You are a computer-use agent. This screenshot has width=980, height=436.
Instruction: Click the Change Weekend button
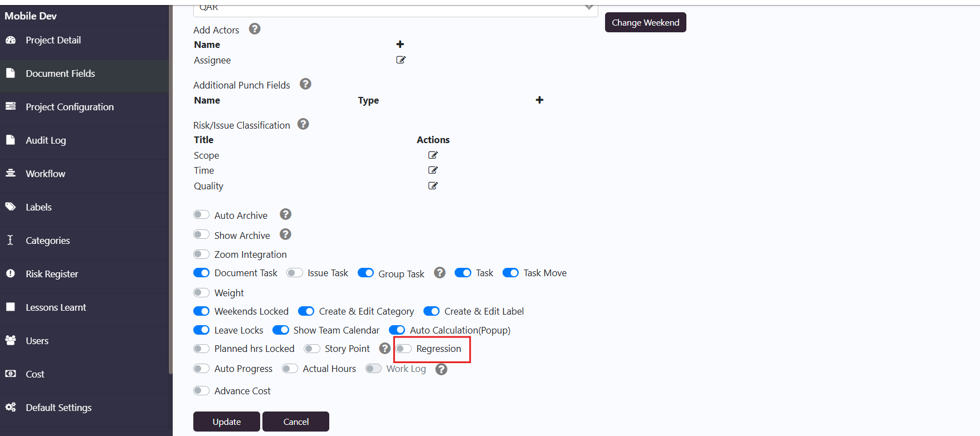click(646, 22)
